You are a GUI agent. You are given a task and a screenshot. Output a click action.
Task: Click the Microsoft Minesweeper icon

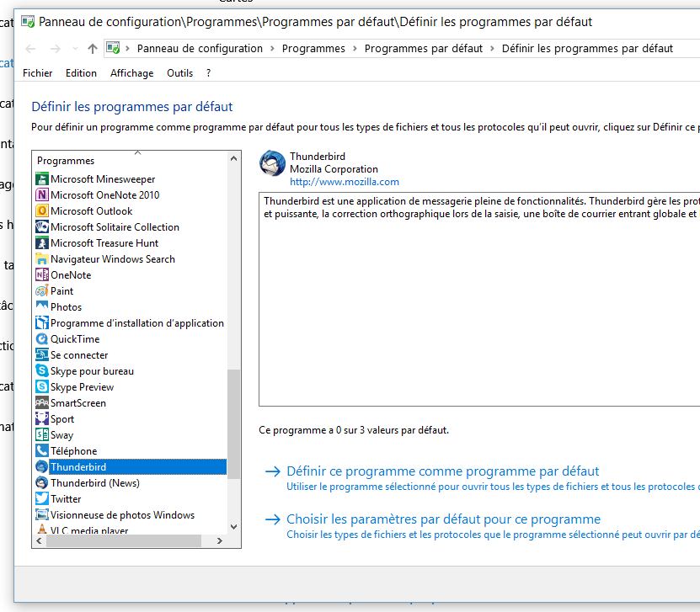pyautogui.click(x=41, y=178)
